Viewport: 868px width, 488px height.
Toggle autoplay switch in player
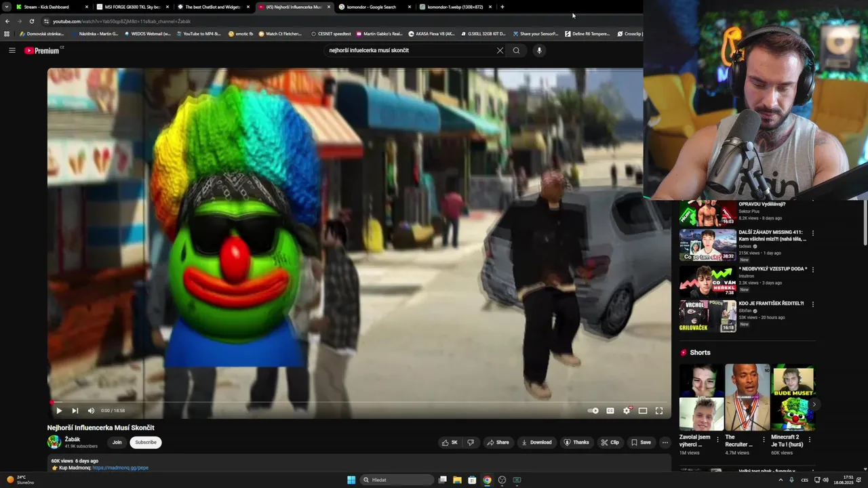click(593, 410)
